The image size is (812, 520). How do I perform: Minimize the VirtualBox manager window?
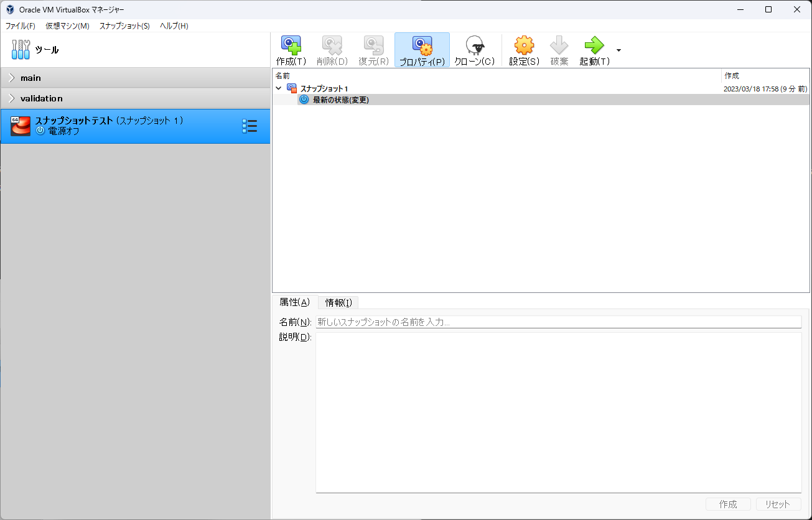coord(740,9)
